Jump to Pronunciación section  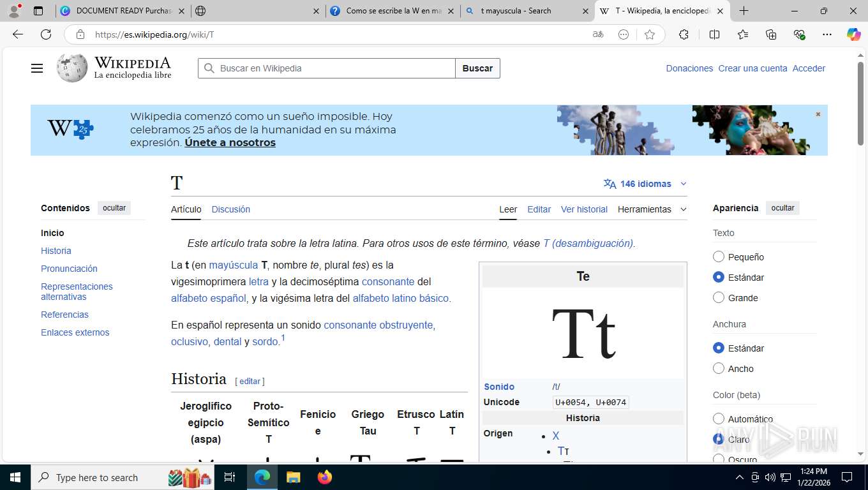(69, 269)
